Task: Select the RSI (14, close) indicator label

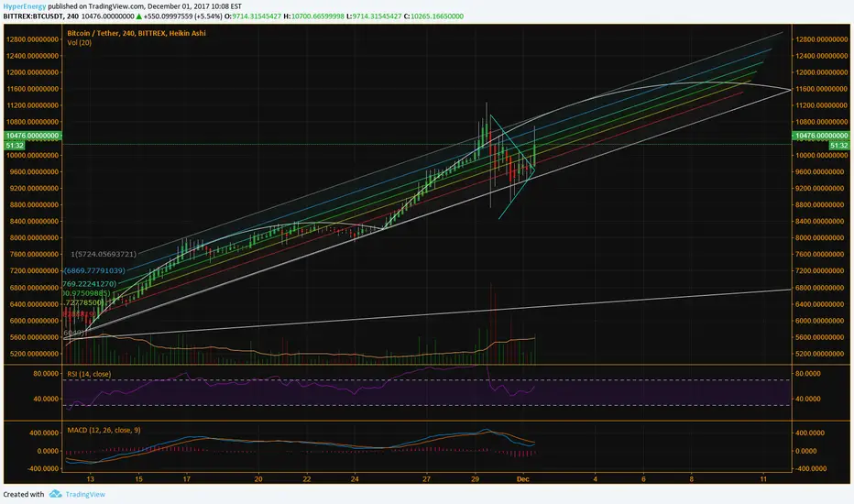Action: pos(89,374)
